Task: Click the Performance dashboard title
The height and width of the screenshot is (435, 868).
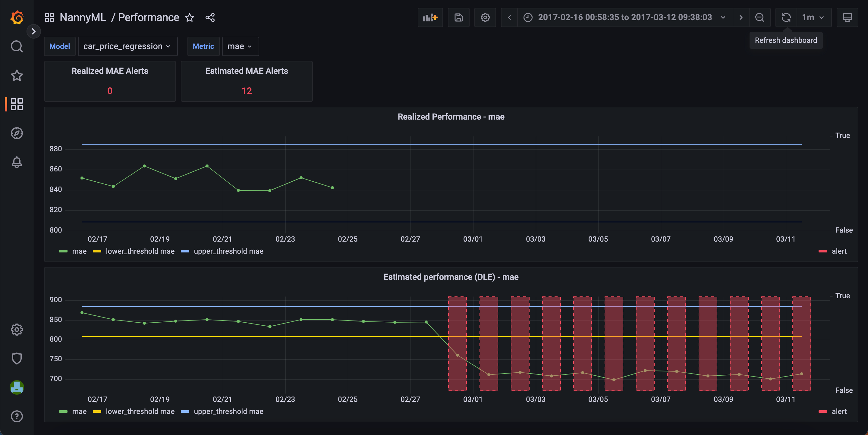Action: 149,17
